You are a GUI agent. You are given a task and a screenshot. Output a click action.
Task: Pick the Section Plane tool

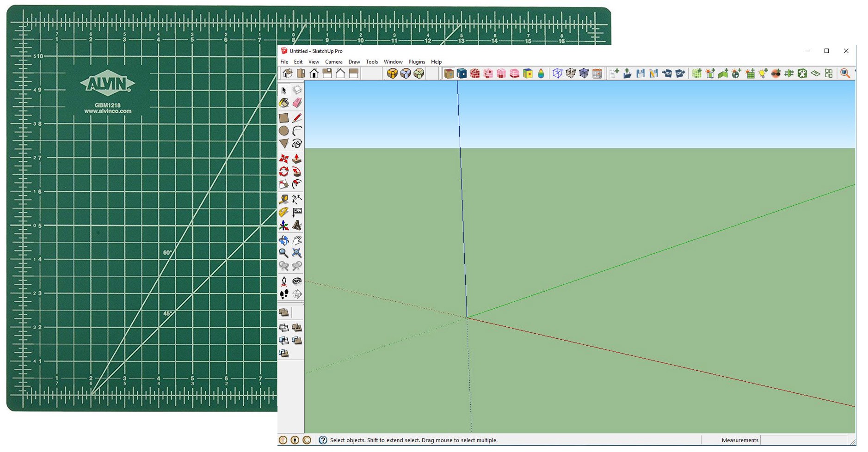[x=297, y=294]
